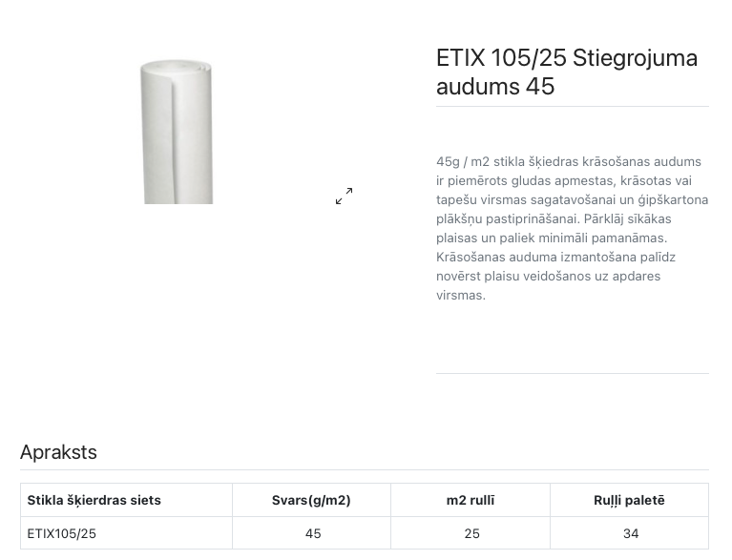Click the final word 'virsmas.' in description
The image size is (732, 560).
pyautogui.click(x=461, y=296)
